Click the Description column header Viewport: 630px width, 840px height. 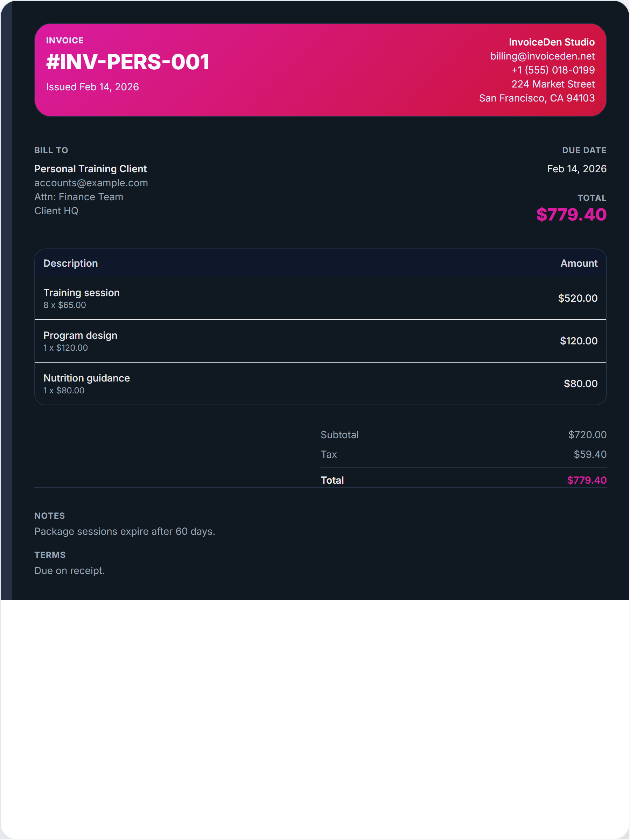pyautogui.click(x=71, y=263)
